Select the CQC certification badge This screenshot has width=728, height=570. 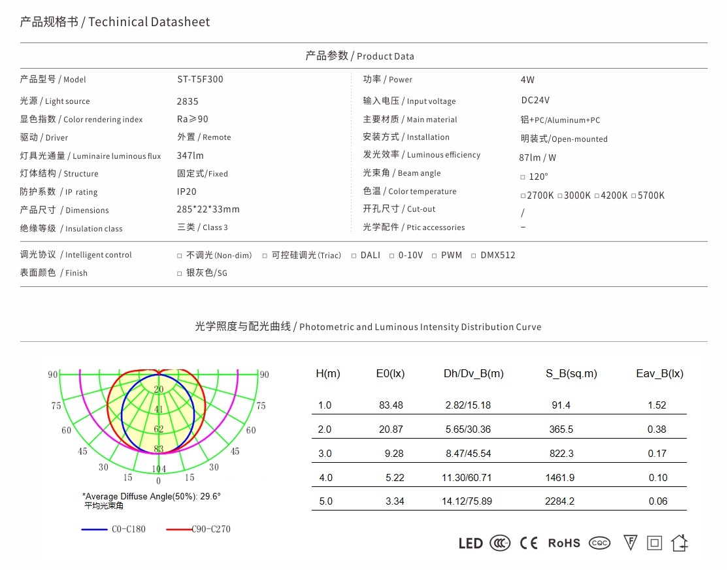point(599,543)
